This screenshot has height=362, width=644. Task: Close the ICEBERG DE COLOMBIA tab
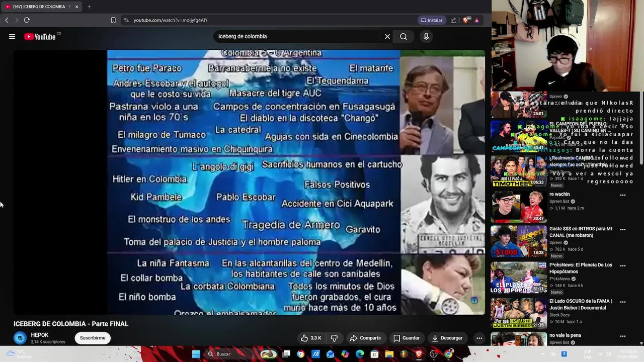click(76, 7)
